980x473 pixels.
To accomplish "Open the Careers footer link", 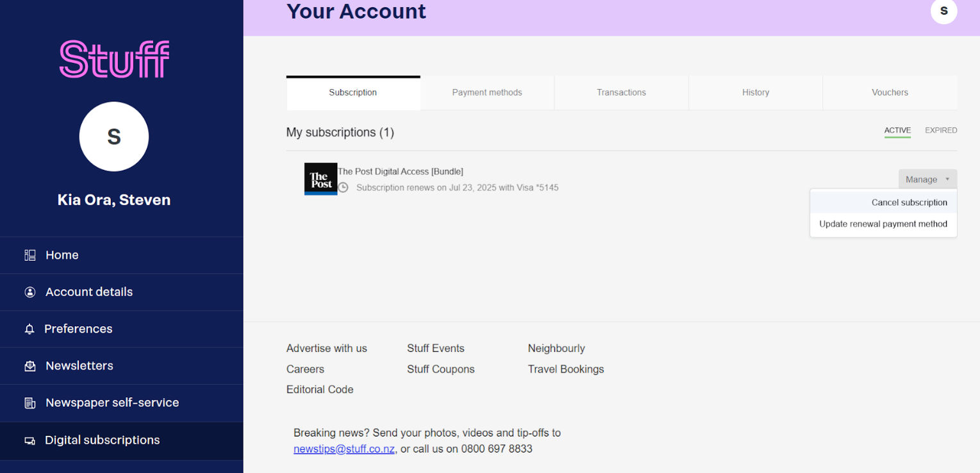I will pos(305,369).
